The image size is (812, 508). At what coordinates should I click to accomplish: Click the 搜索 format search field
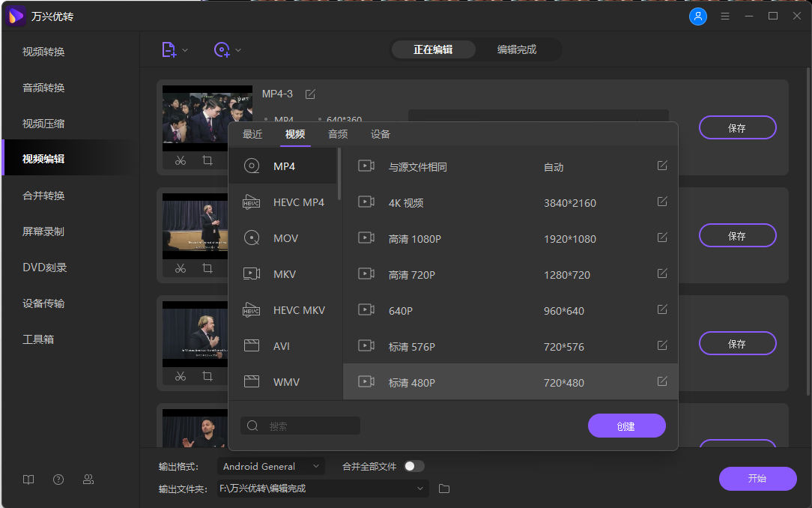click(309, 426)
